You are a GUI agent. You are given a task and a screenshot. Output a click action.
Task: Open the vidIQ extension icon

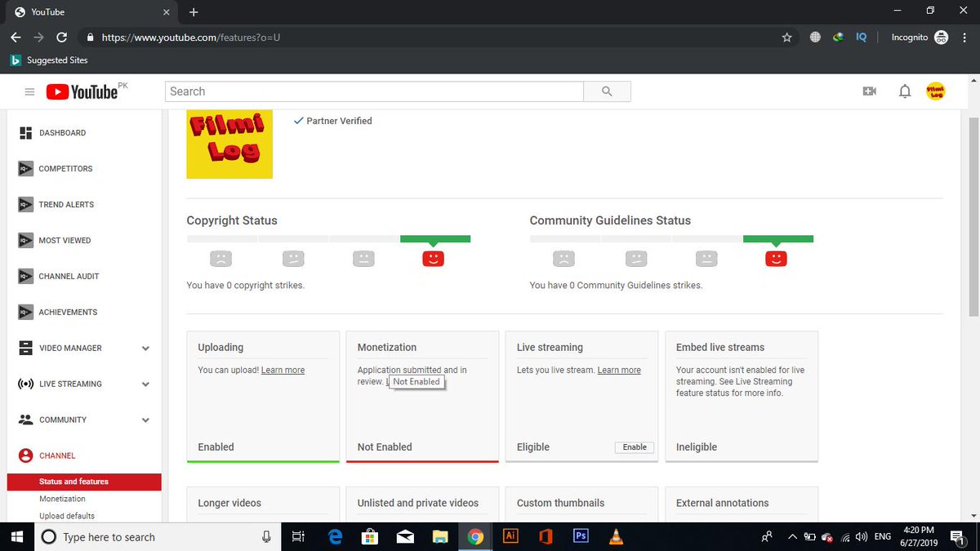click(x=861, y=38)
